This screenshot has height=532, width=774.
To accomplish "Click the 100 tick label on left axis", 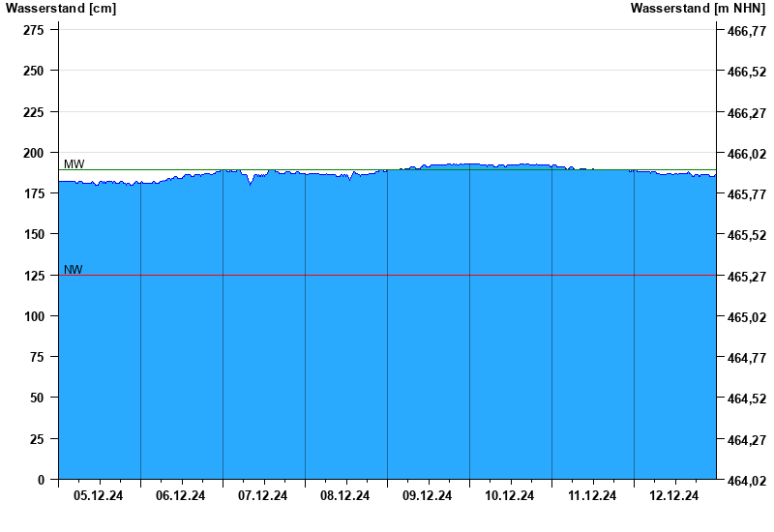I will (x=34, y=317).
